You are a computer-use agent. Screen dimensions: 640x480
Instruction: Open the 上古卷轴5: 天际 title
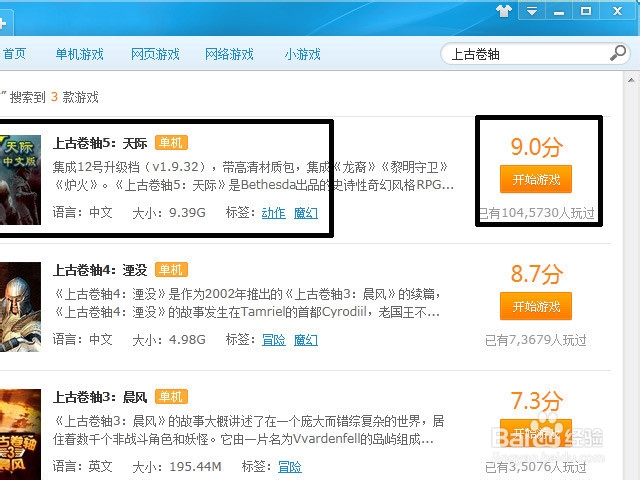click(x=100, y=143)
